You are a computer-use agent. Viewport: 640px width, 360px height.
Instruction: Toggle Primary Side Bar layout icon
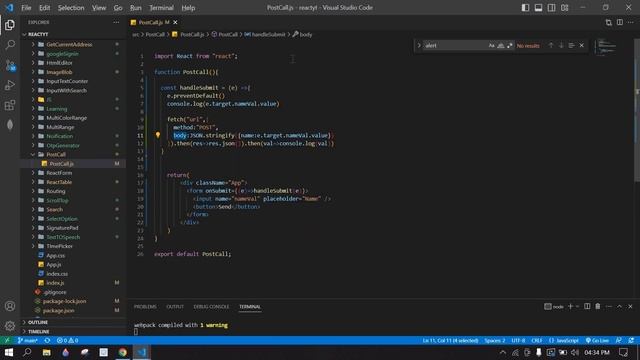tap(525, 8)
